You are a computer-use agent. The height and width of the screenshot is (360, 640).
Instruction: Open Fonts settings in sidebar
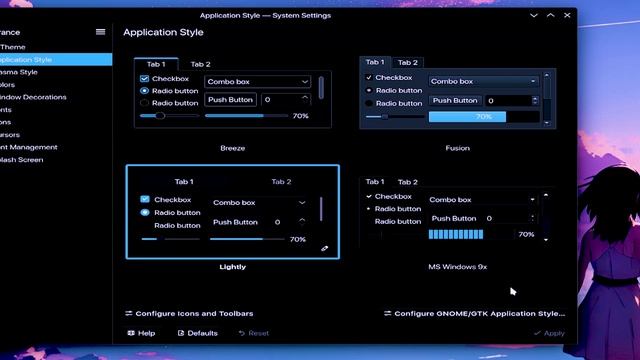pos(56,110)
